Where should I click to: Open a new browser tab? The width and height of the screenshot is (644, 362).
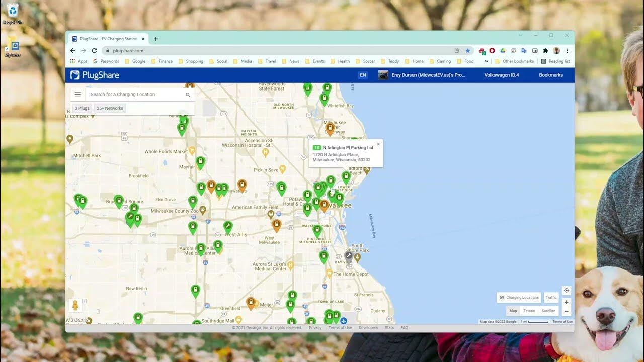pos(156,39)
